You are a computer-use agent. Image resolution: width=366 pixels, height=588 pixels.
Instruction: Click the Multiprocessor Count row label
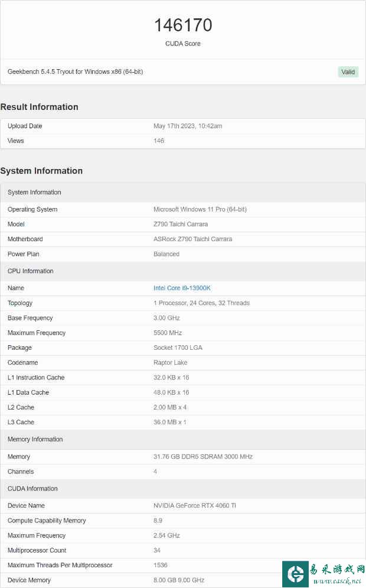(x=37, y=550)
